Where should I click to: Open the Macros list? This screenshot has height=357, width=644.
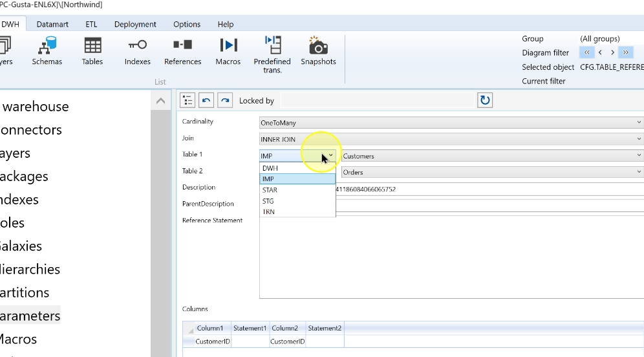pos(228,51)
